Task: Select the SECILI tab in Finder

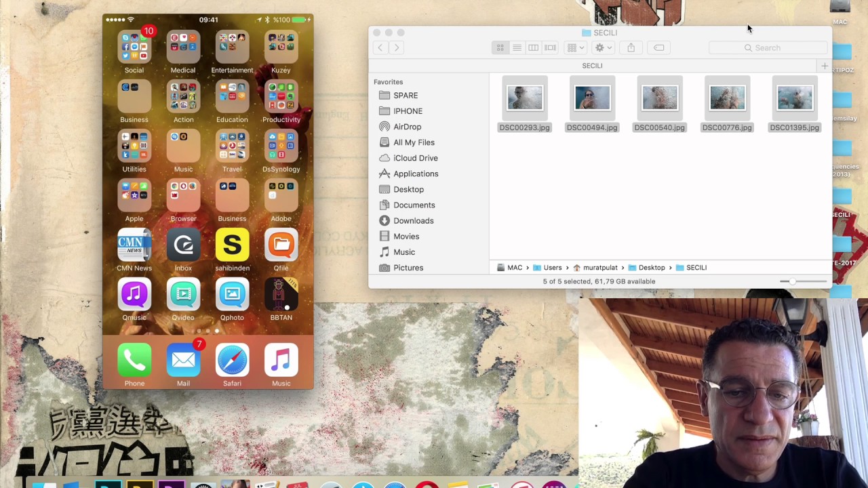Action: (592, 66)
